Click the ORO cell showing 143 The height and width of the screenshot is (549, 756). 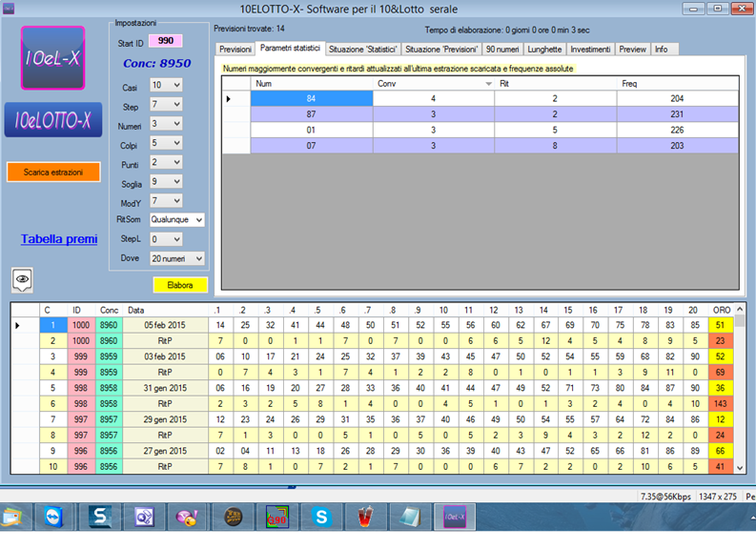pyautogui.click(x=721, y=404)
